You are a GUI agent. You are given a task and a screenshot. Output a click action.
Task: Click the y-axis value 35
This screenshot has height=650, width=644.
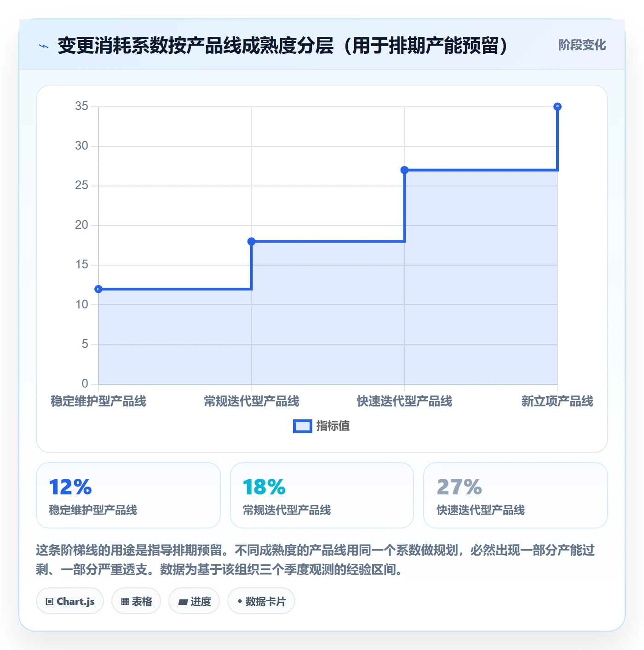click(82, 106)
